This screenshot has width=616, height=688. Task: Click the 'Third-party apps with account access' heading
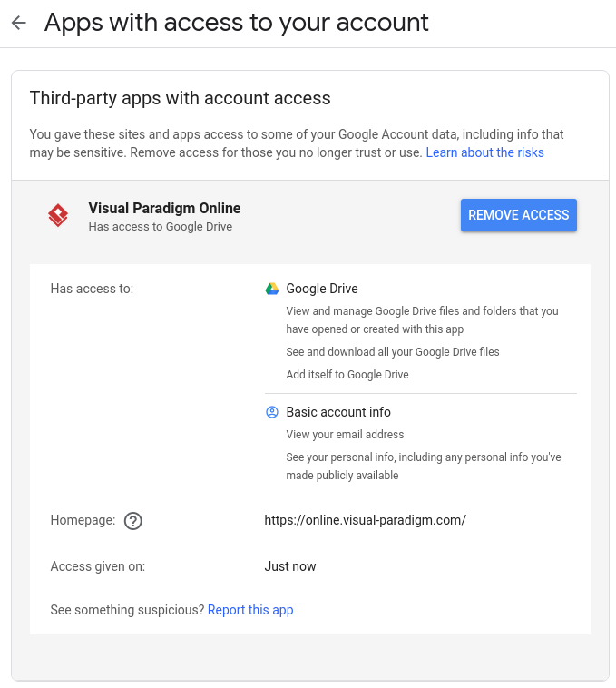pos(180,98)
